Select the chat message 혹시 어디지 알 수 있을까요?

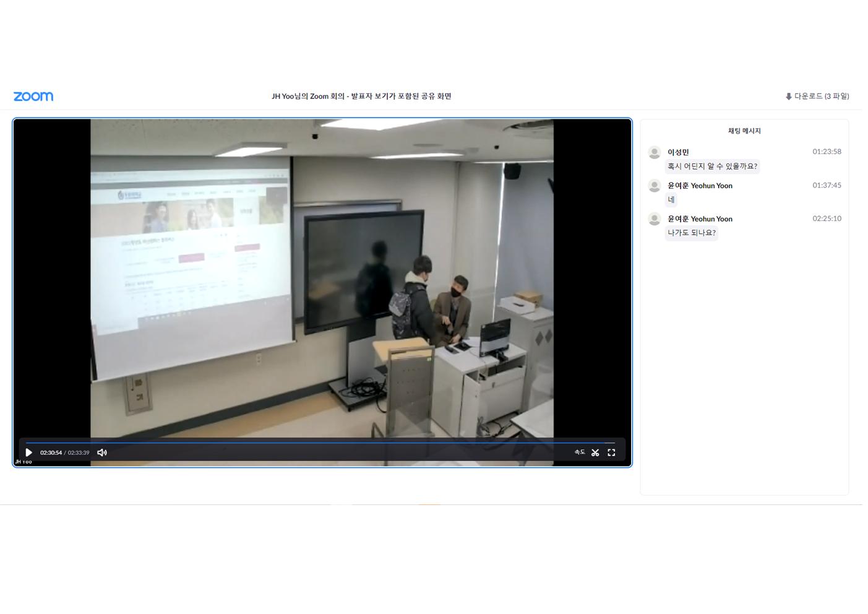pyautogui.click(x=712, y=166)
